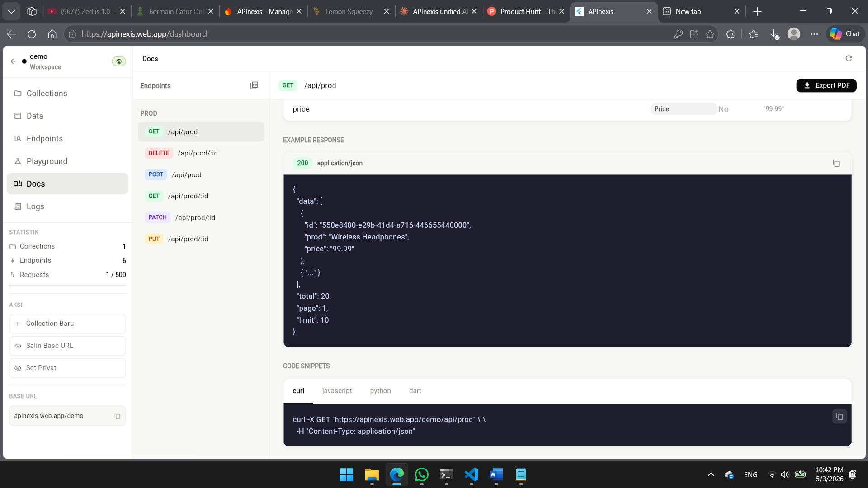
Task: Open Windows Start menu
Action: 346,475
